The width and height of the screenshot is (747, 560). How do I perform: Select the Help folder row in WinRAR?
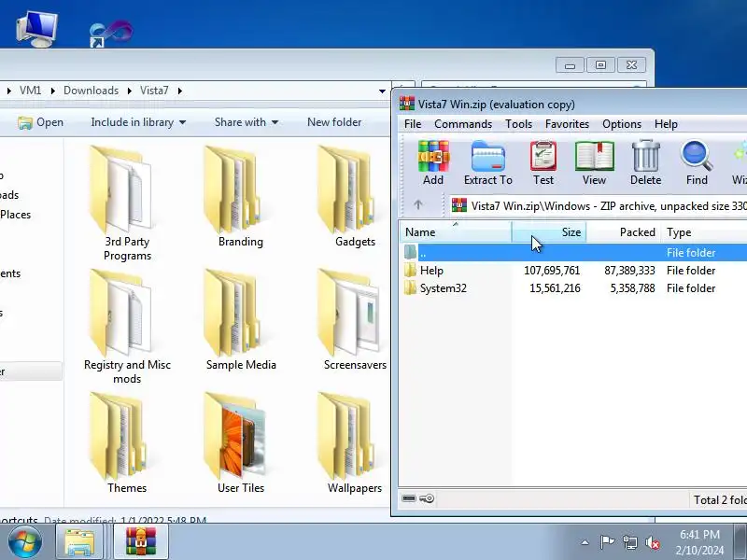coord(573,271)
